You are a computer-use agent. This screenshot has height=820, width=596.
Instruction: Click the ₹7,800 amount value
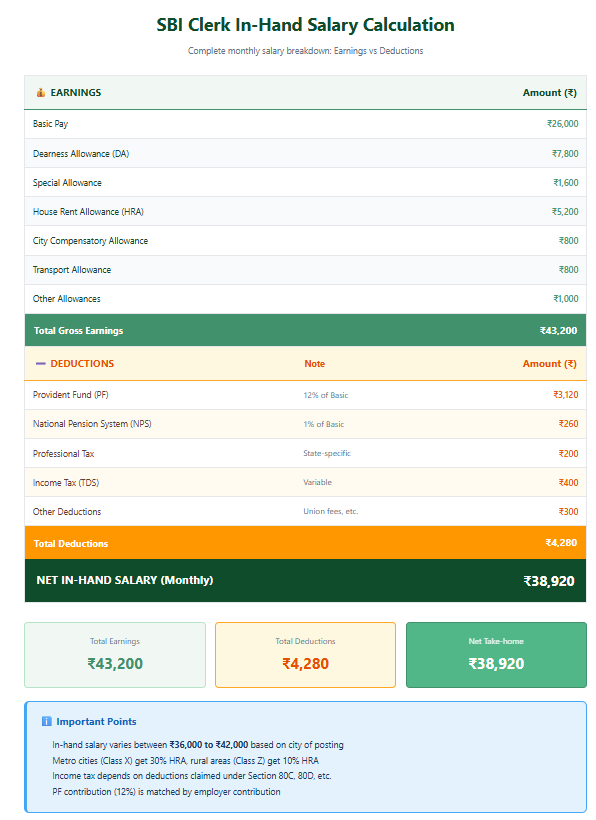[x=565, y=154]
